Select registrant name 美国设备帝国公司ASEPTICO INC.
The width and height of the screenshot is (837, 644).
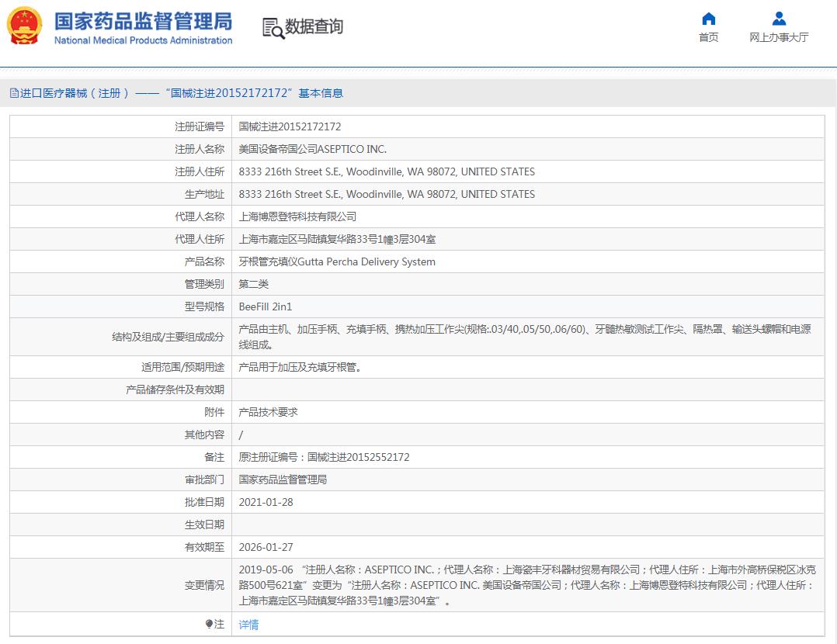point(312,150)
